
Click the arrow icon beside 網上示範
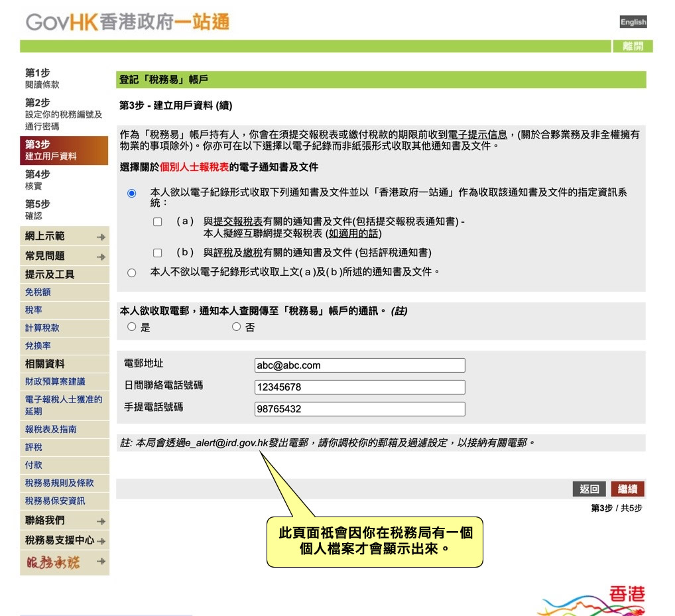(101, 237)
